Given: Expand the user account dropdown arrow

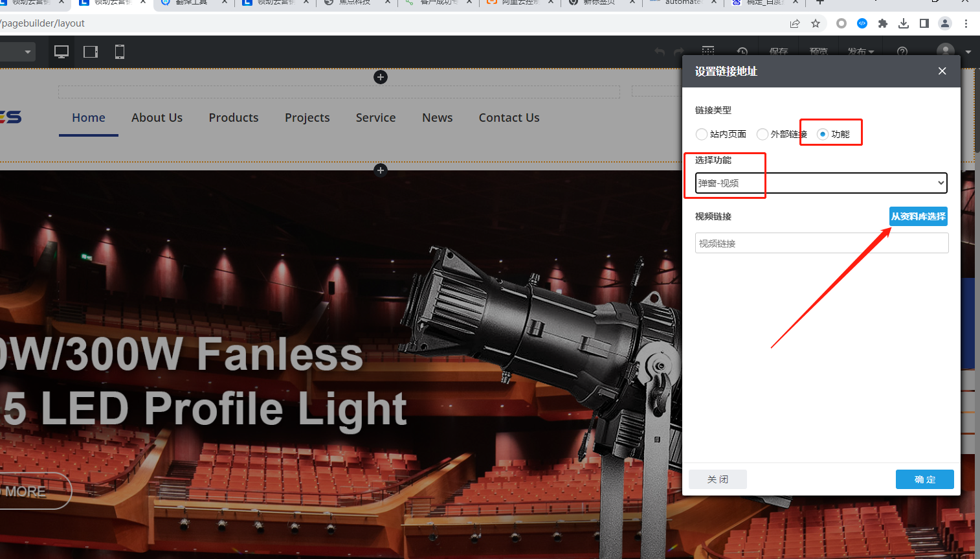Looking at the screenshot, I should pos(968,52).
